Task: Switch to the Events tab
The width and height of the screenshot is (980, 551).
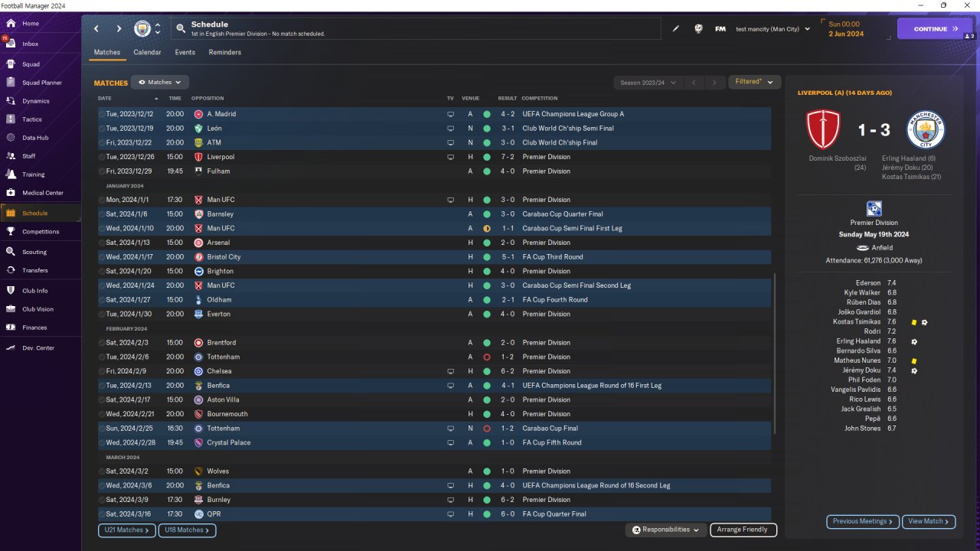Action: point(185,53)
